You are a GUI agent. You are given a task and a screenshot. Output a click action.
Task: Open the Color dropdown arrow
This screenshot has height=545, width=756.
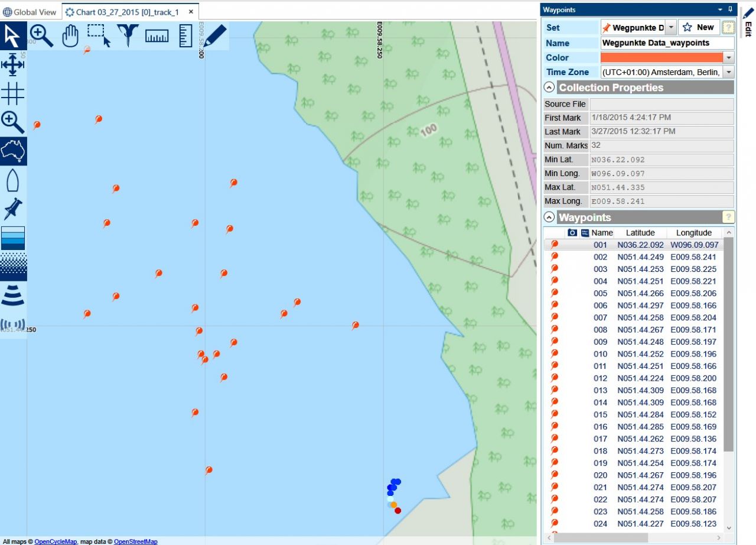[x=729, y=58]
